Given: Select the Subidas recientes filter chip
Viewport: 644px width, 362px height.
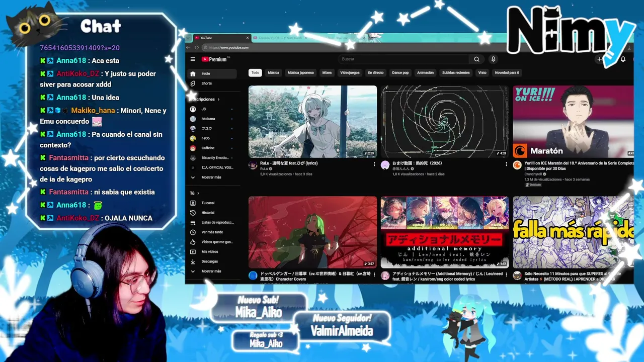Looking at the screenshot, I should point(456,73).
